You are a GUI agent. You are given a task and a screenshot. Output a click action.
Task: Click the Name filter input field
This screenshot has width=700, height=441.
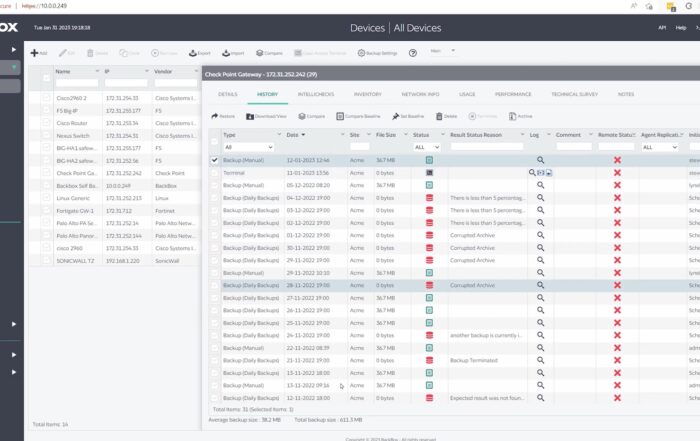pos(77,83)
